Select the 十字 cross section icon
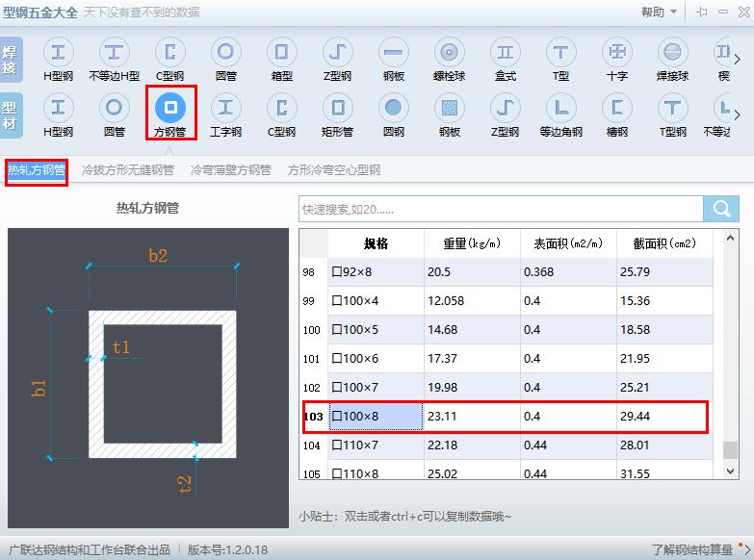754x560 pixels. 617,52
